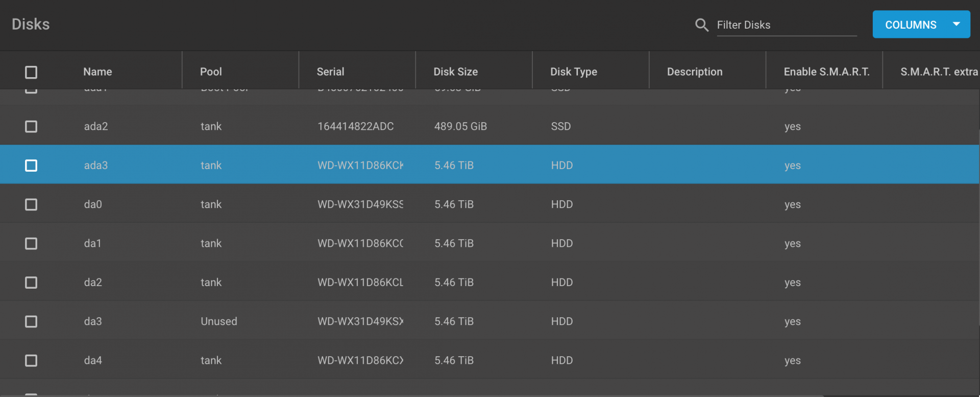The height and width of the screenshot is (397, 980).
Task: Click the 489.05 GiB size cell
Action: coord(460,126)
